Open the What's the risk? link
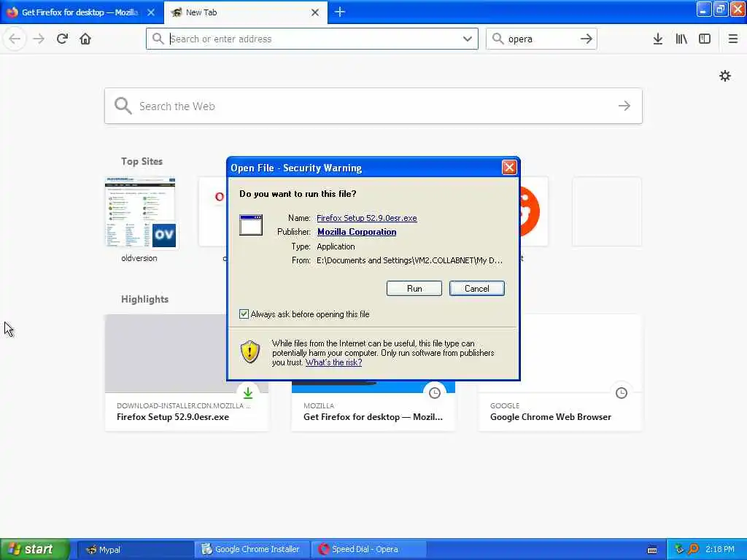Viewport: 747px width, 560px height. point(333,362)
